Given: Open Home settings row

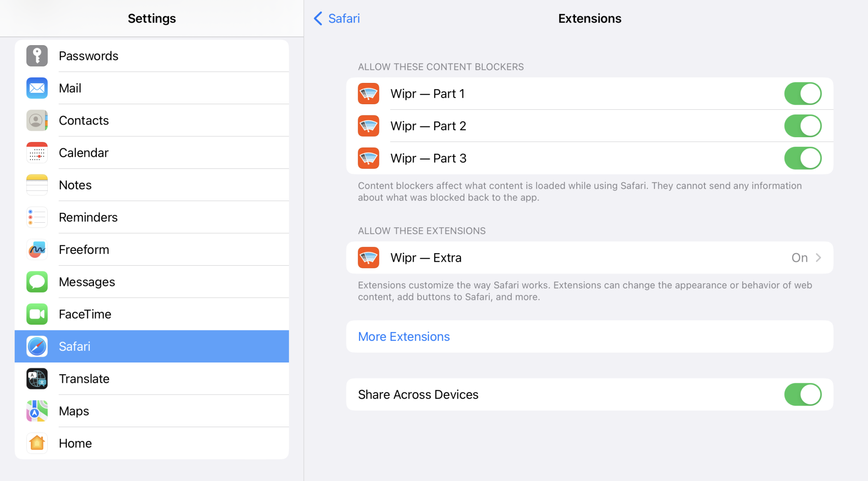Looking at the screenshot, I should 152,443.
